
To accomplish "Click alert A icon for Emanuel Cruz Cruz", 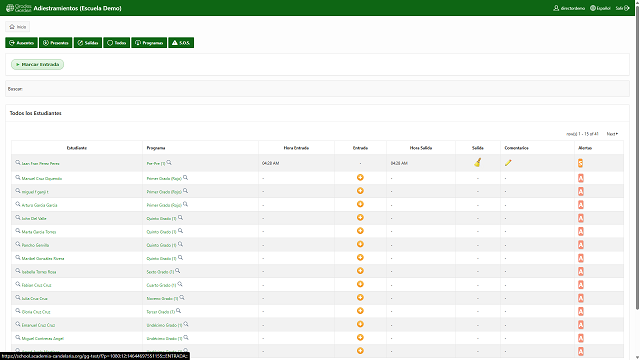I will (581, 325).
